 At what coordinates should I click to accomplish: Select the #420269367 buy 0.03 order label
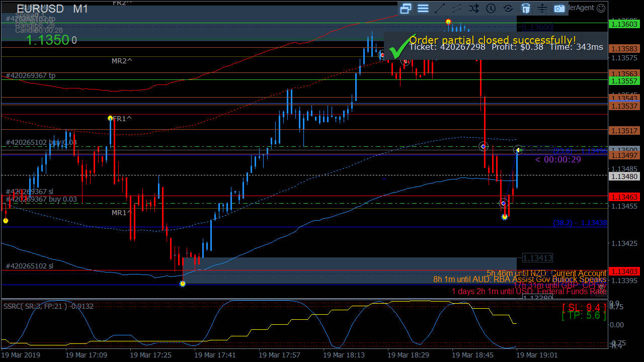click(x=41, y=199)
